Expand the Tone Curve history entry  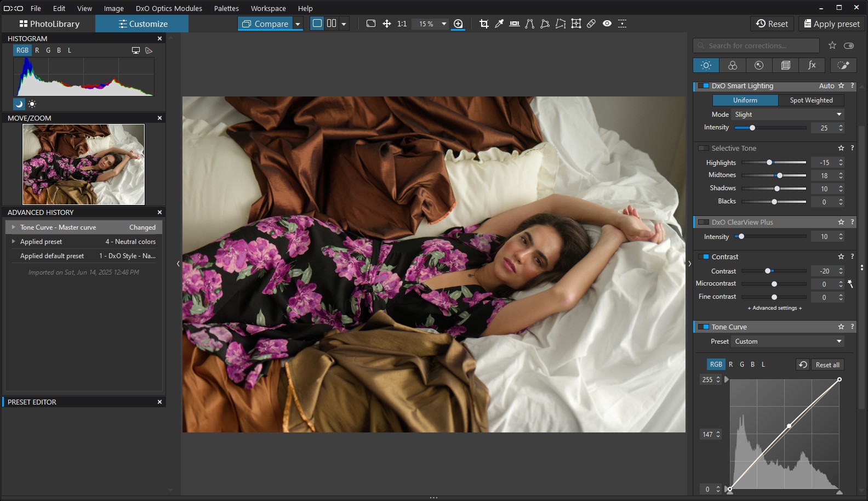[x=14, y=227]
